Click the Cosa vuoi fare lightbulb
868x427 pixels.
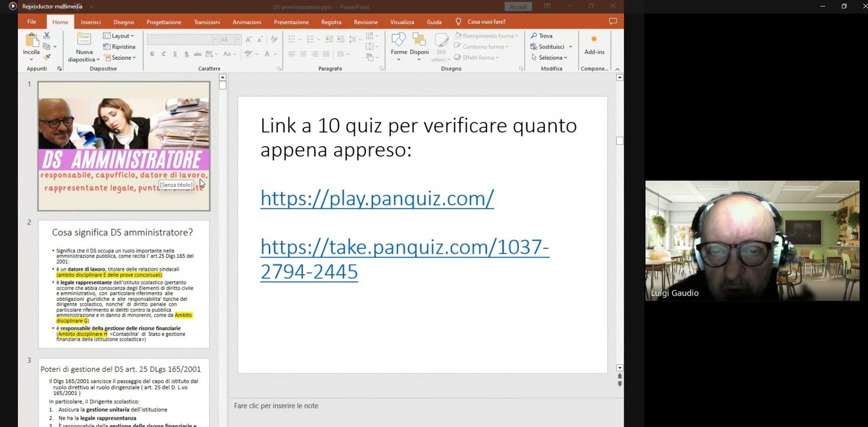click(x=458, y=21)
